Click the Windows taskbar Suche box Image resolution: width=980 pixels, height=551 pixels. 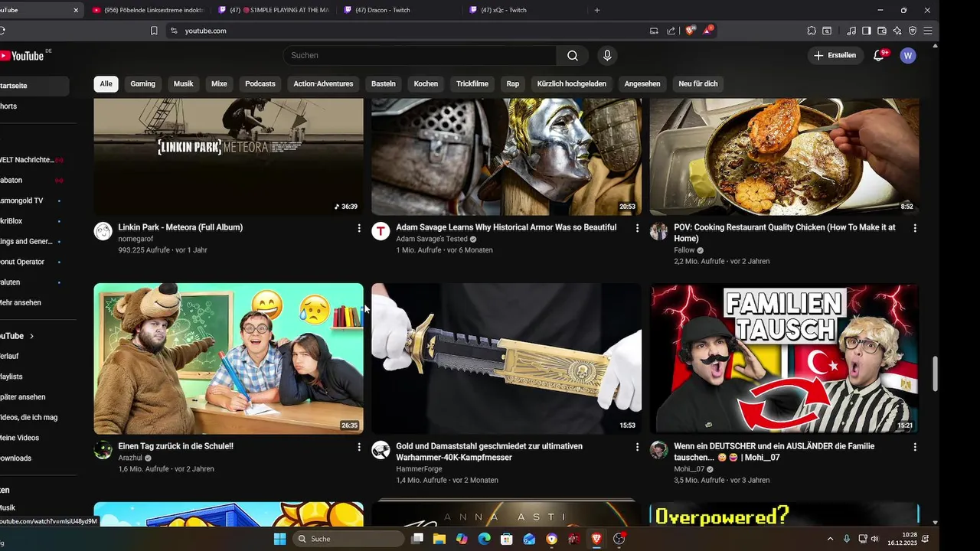(348, 539)
